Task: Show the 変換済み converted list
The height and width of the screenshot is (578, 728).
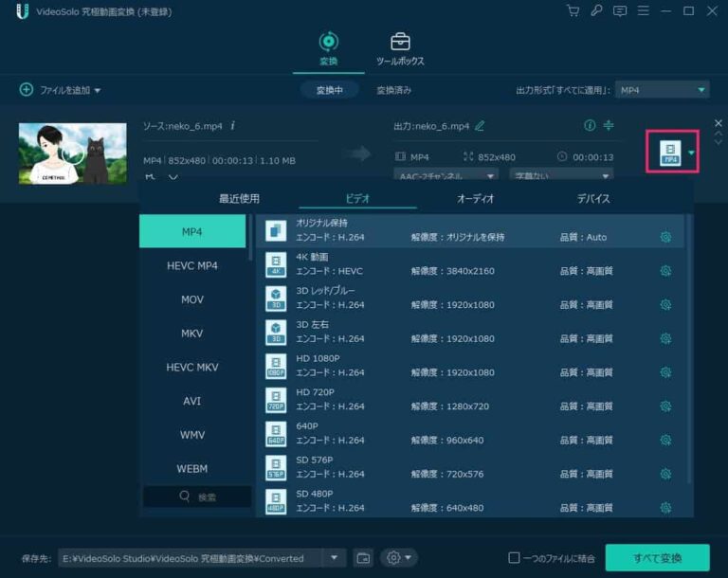Action: click(393, 90)
